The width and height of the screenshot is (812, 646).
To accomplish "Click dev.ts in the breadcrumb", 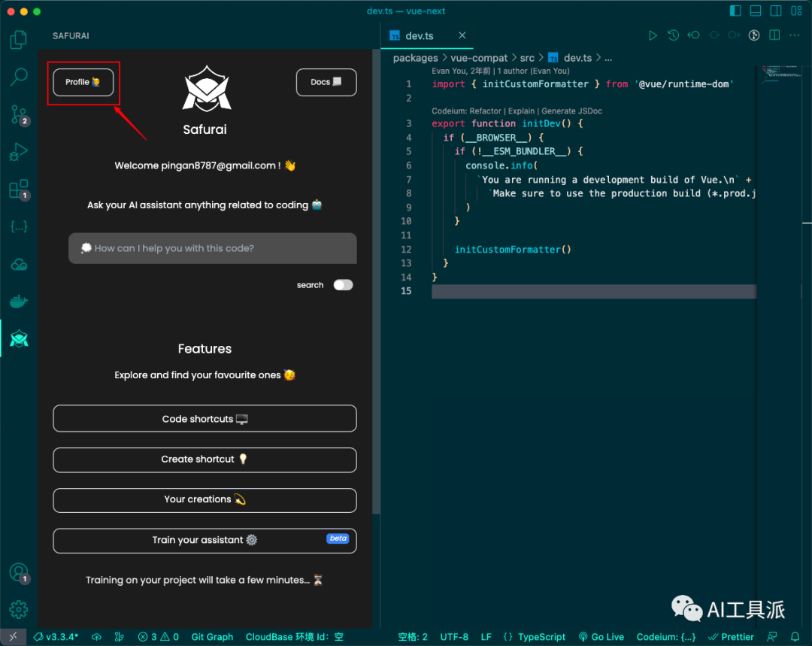I will (577, 58).
